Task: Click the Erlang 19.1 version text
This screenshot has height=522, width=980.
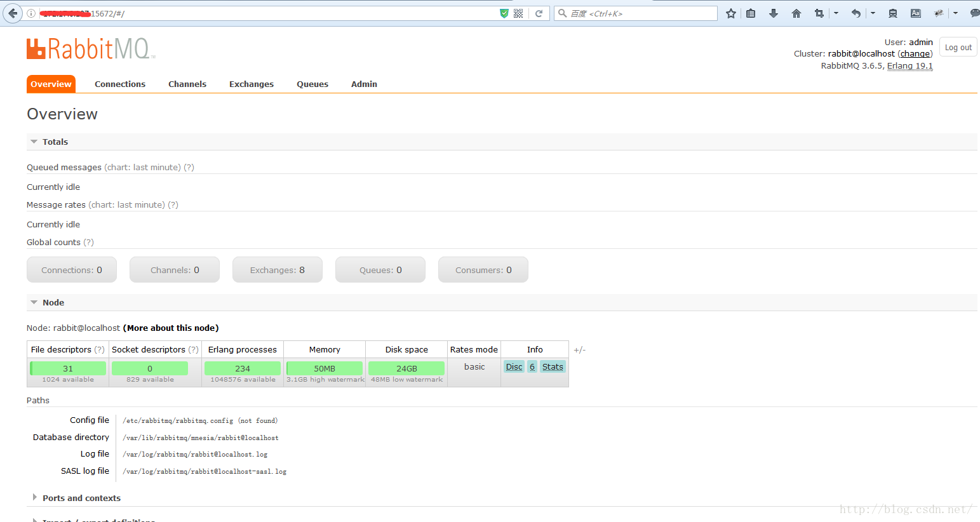Action: pos(910,65)
